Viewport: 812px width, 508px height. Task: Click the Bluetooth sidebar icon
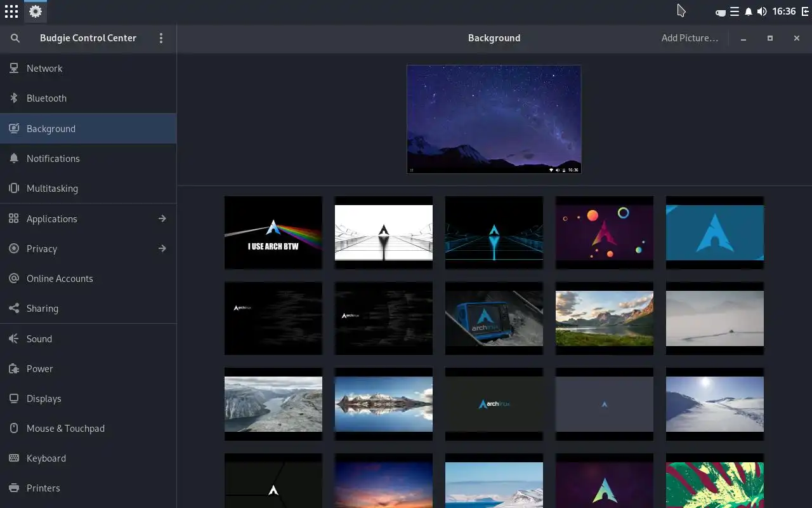coord(14,98)
